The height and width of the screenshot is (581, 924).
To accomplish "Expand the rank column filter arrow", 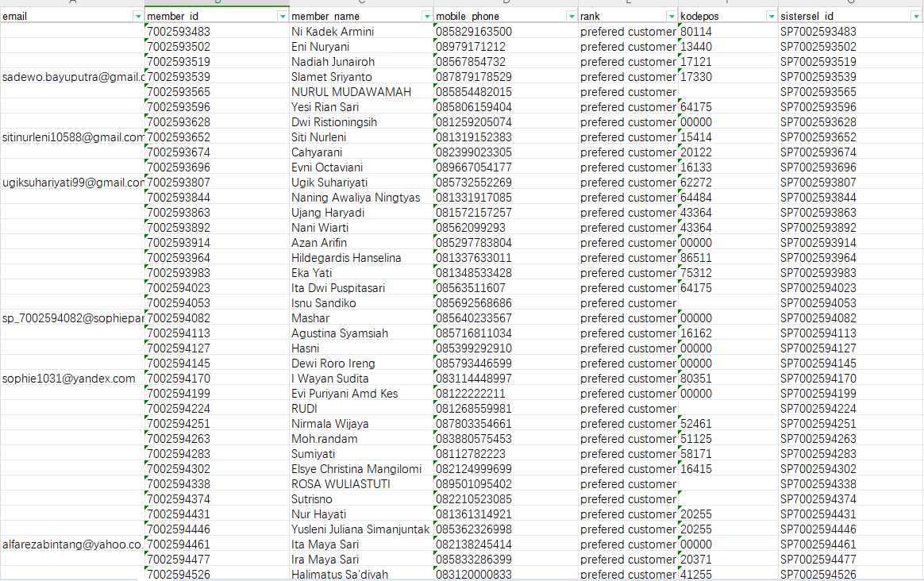I will 672,17.
